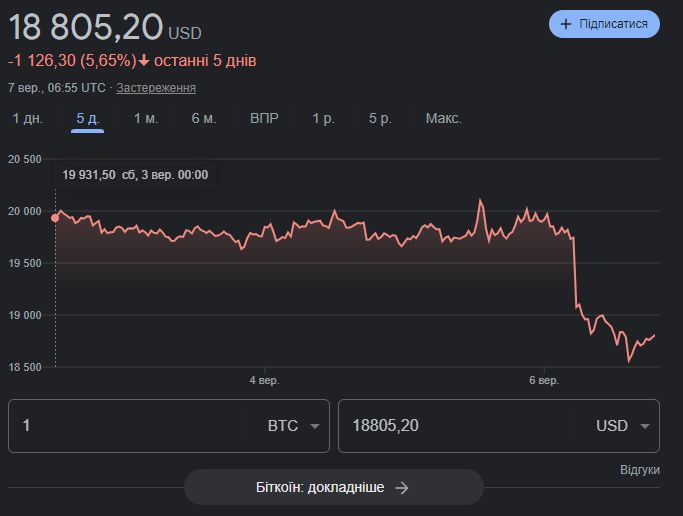
Task: Click the 19 931,50 chart tooltip text
Action: click(x=89, y=175)
